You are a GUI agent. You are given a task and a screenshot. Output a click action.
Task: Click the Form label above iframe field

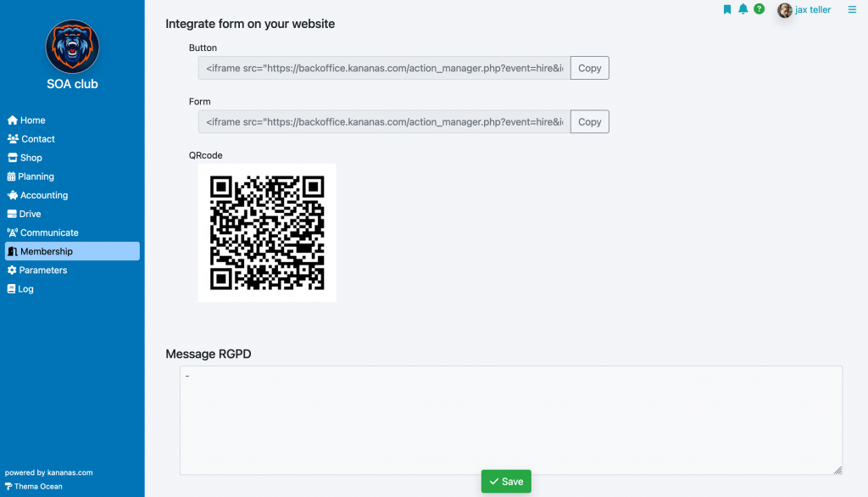click(x=199, y=102)
